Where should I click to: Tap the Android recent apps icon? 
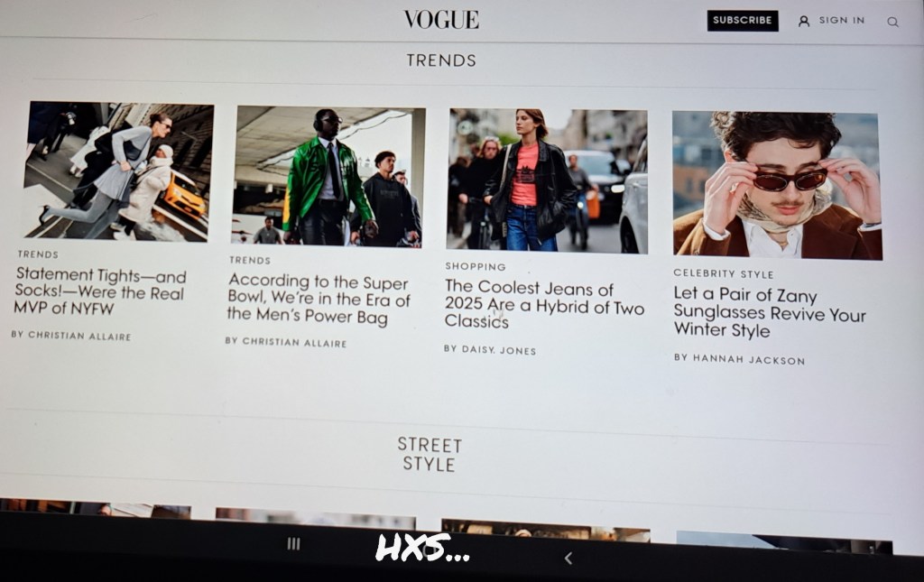pyautogui.click(x=293, y=544)
